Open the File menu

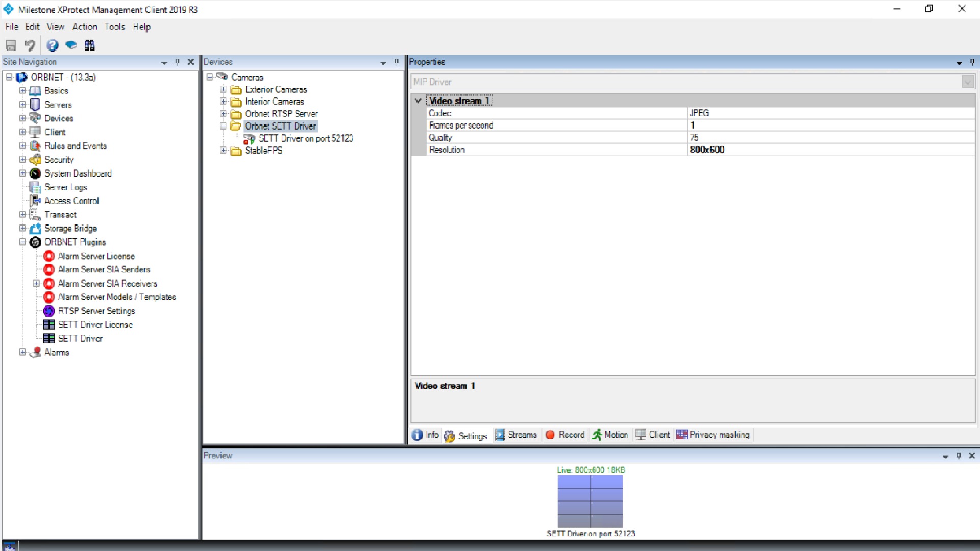(12, 27)
